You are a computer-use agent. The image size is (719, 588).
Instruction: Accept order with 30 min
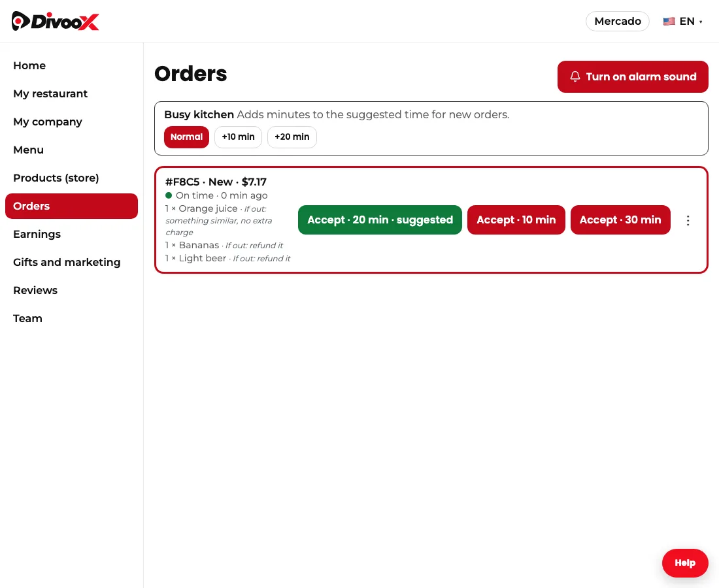click(620, 220)
